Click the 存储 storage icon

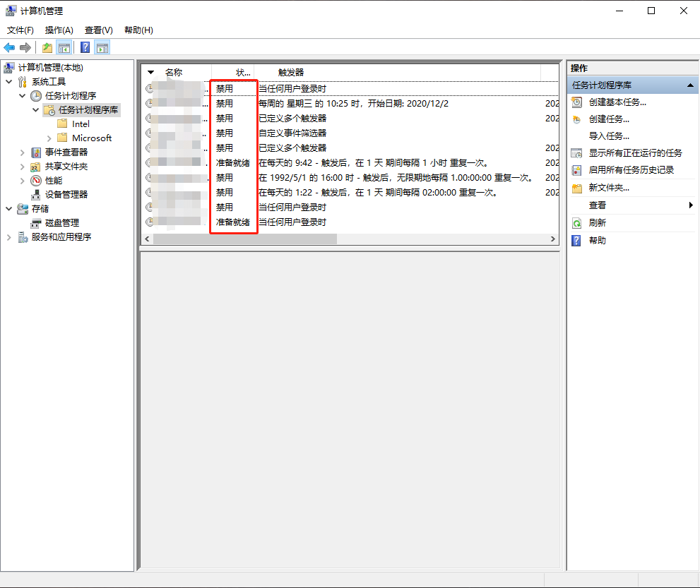23,209
